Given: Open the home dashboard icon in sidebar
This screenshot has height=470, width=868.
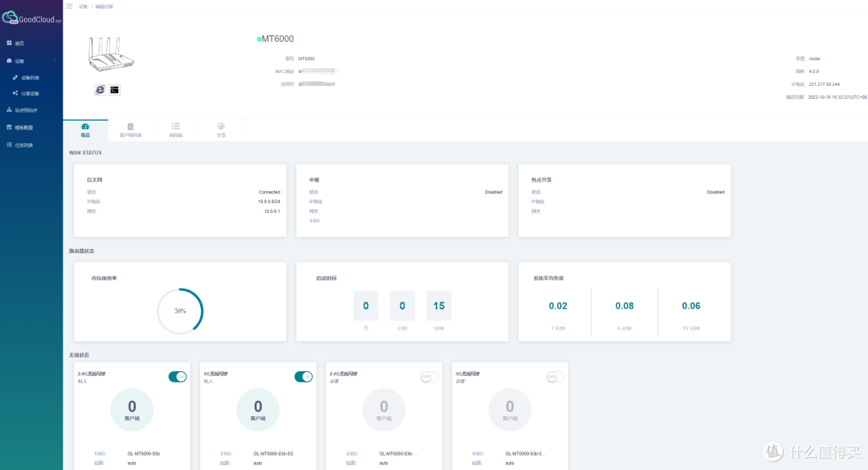Looking at the screenshot, I should [9, 43].
